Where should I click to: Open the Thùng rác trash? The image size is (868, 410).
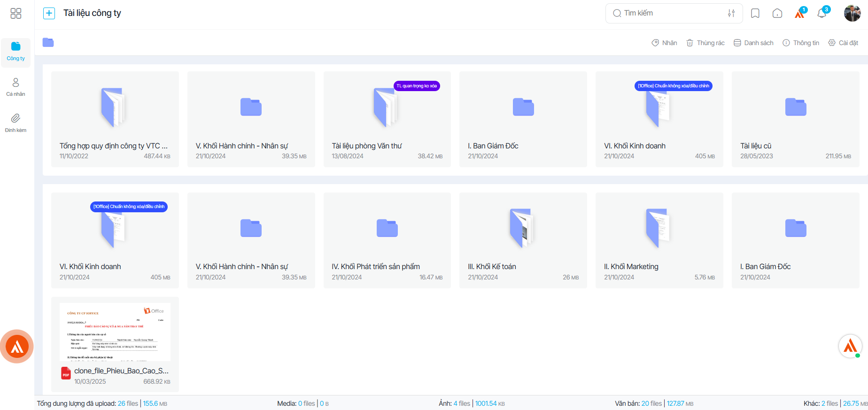pos(705,43)
